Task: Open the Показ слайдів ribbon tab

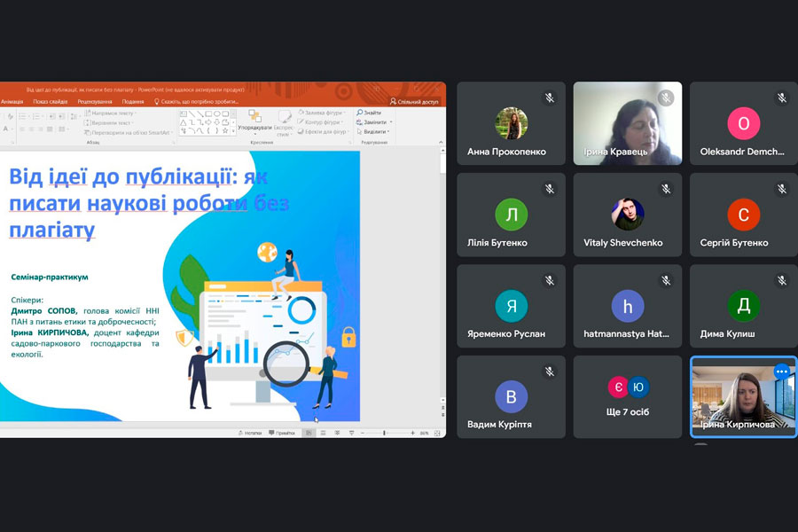Action: pos(51,101)
